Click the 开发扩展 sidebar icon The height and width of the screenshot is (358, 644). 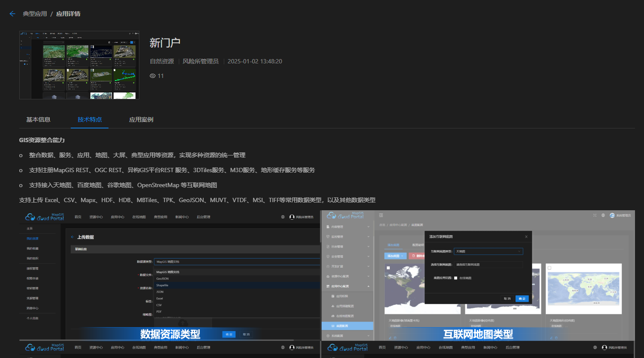tap(328, 266)
